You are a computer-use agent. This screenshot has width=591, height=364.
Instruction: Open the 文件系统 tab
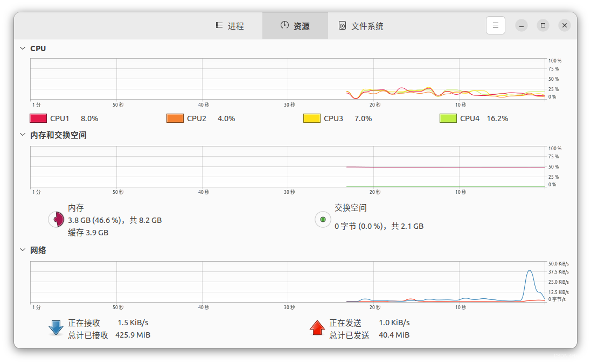361,26
